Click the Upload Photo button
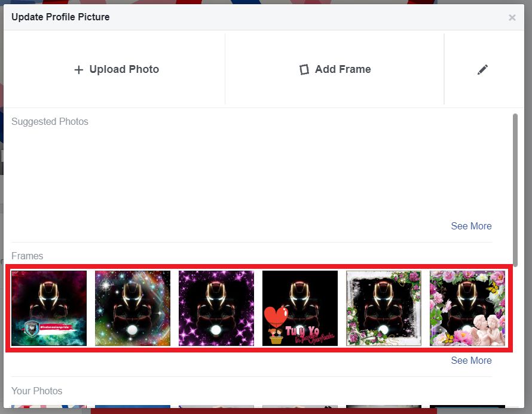532x414 pixels. 117,69
